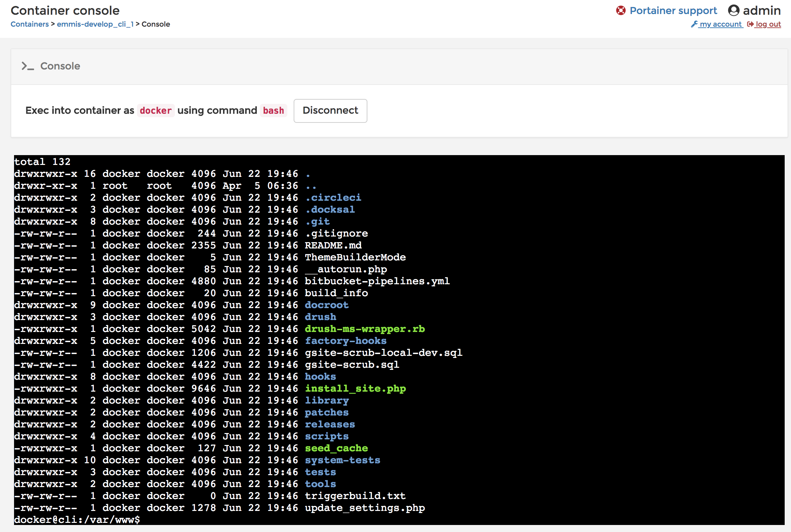Open the Portainer support page
This screenshot has width=791, height=532.
point(674,11)
